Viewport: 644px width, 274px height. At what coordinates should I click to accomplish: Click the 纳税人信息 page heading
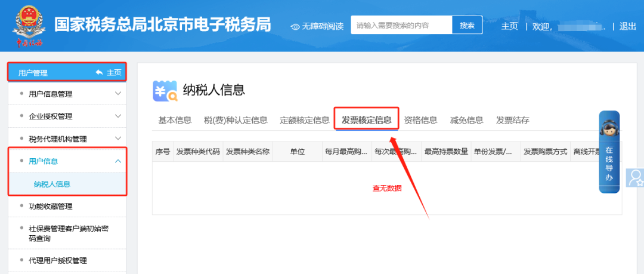tap(214, 90)
